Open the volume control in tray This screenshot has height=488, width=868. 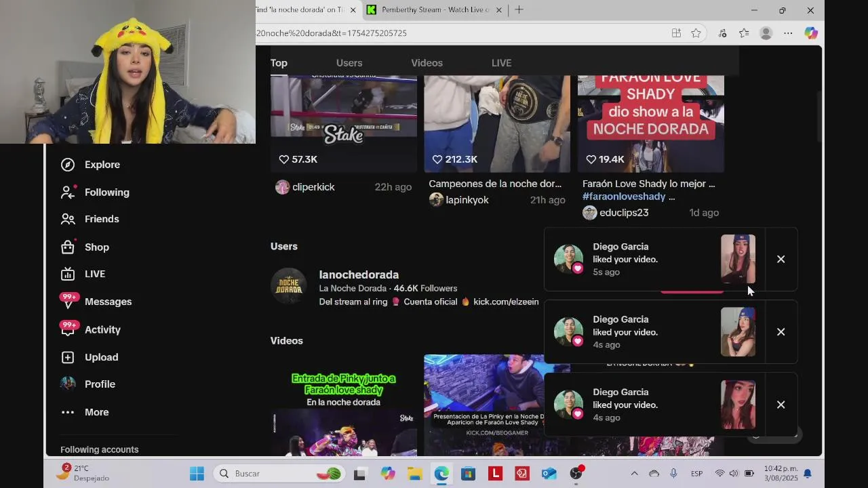pyautogui.click(x=734, y=474)
